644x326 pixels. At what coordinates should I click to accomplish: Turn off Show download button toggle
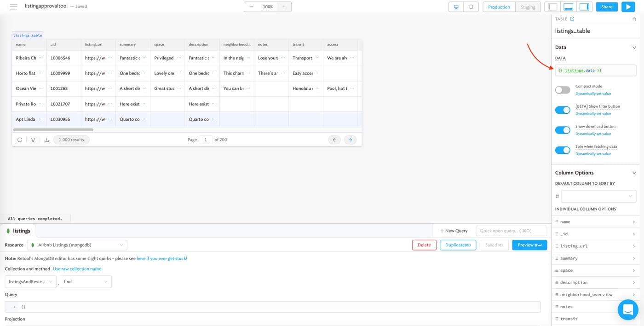tap(562, 130)
